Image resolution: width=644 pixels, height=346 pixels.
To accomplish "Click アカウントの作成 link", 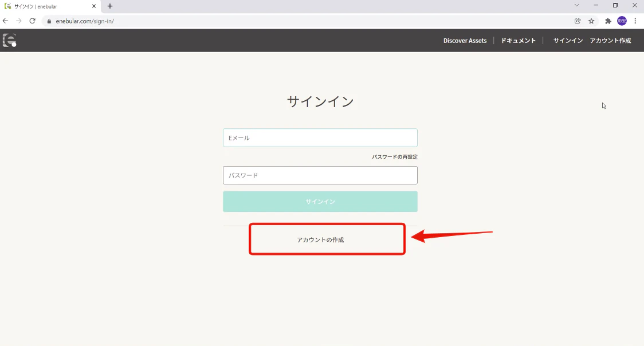I will click(x=320, y=239).
